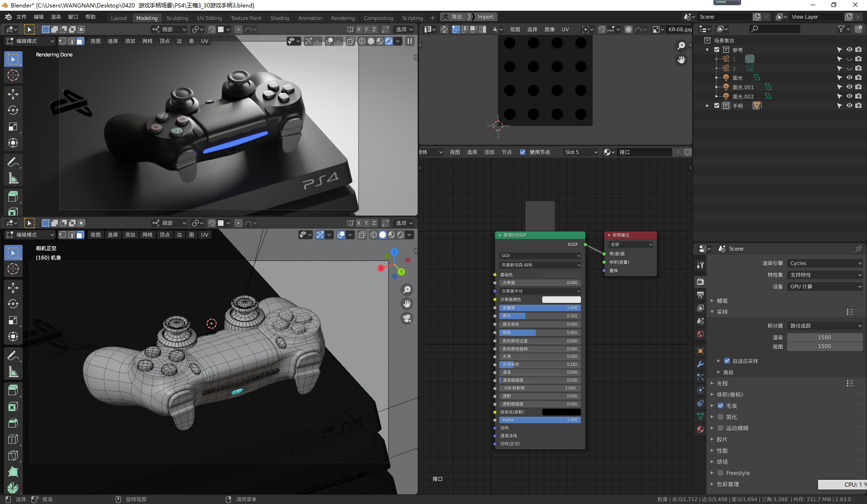
Task: Enable the Freestyle checkbox
Action: click(720, 473)
